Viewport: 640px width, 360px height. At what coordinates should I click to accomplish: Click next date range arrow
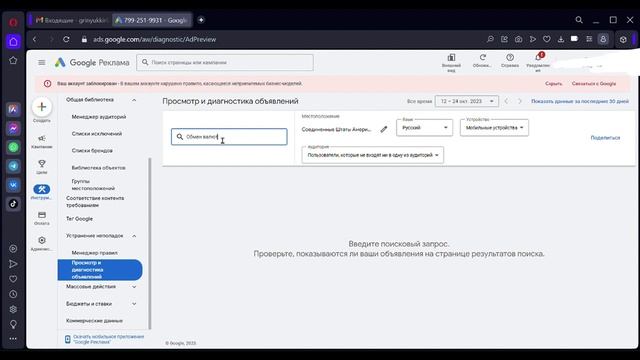pyautogui.click(x=520, y=101)
